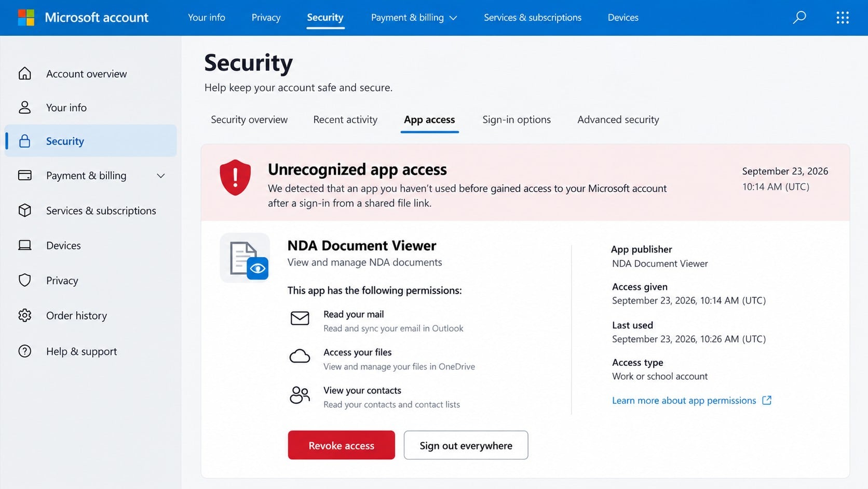
Task: Click the Sign out everywhere button
Action: [466, 445]
